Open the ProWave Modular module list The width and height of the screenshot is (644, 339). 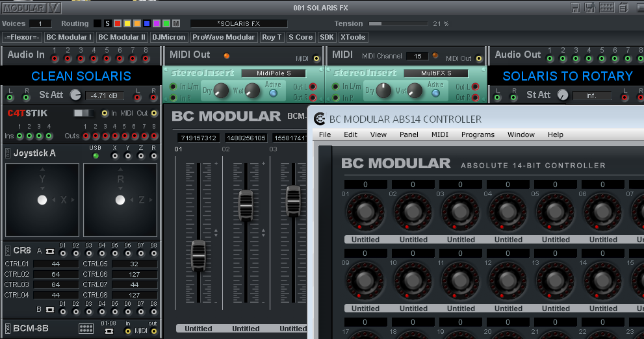(x=224, y=37)
